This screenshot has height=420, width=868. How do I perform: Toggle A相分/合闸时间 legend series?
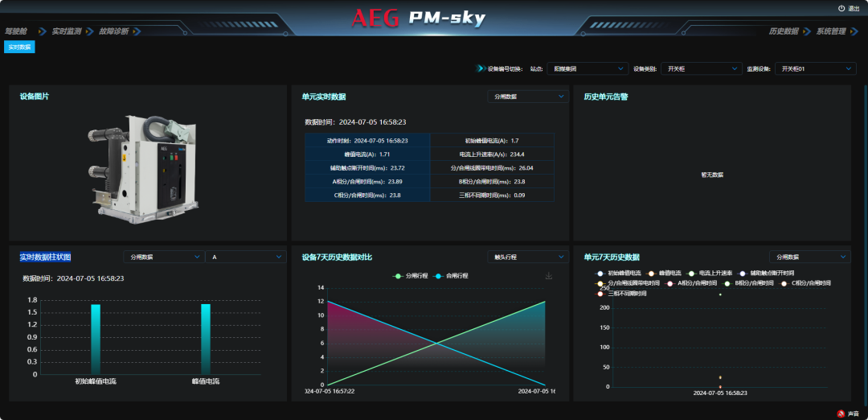693,283
